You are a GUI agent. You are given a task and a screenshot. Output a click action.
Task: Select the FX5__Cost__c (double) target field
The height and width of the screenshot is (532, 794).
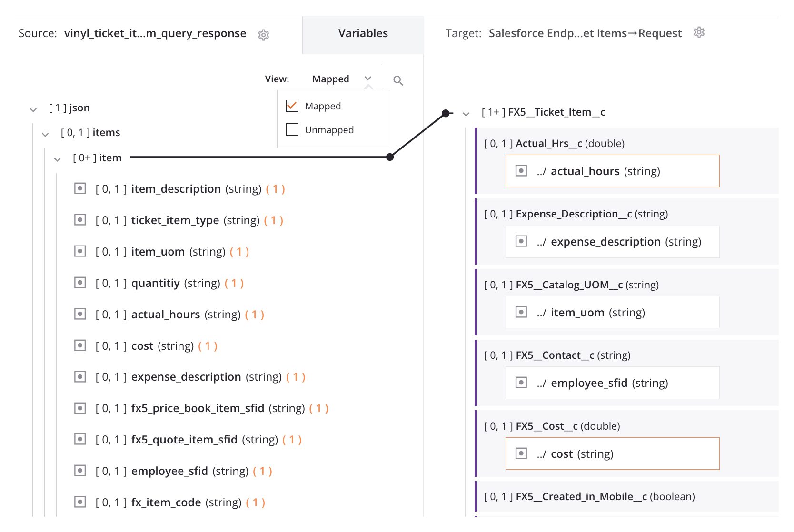click(x=552, y=426)
